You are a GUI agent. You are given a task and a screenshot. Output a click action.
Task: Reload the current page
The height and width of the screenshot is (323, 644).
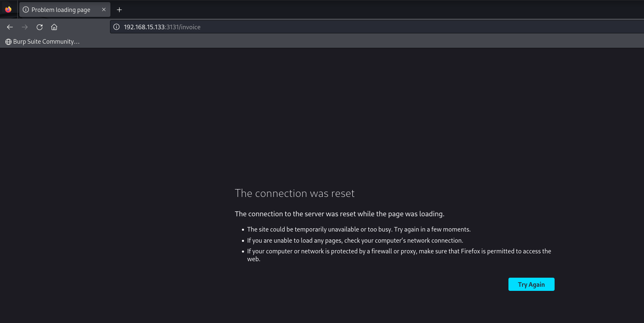(x=40, y=27)
